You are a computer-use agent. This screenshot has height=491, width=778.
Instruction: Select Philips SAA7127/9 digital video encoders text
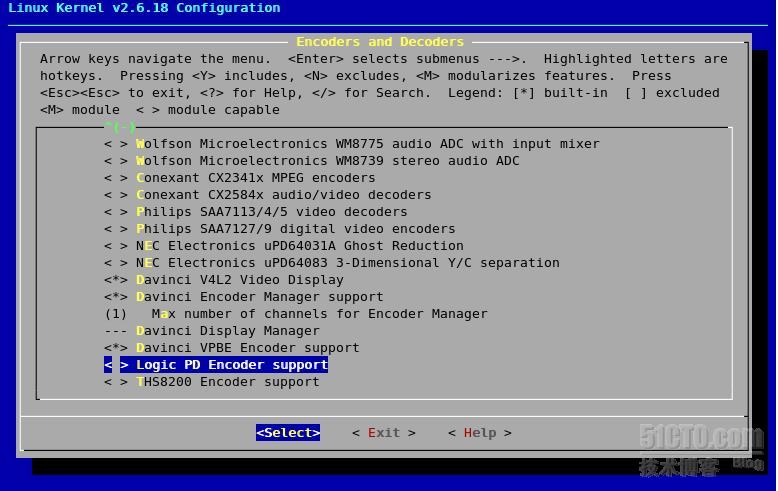pos(295,229)
